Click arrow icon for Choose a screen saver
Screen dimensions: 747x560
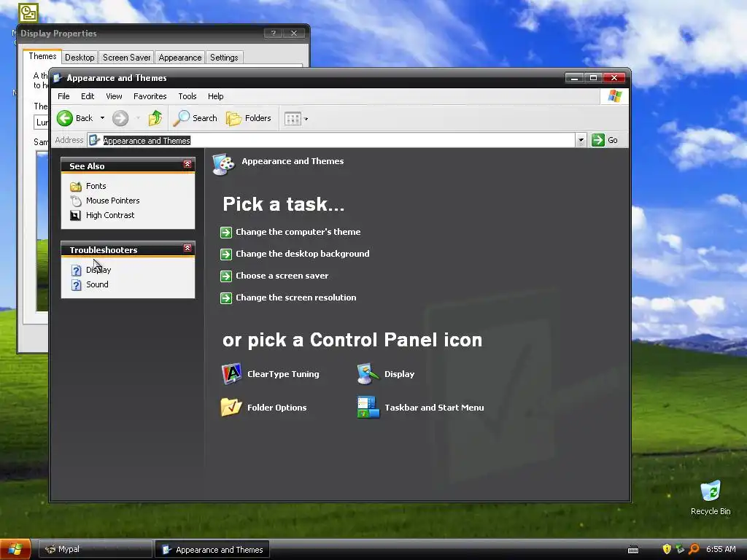(226, 276)
